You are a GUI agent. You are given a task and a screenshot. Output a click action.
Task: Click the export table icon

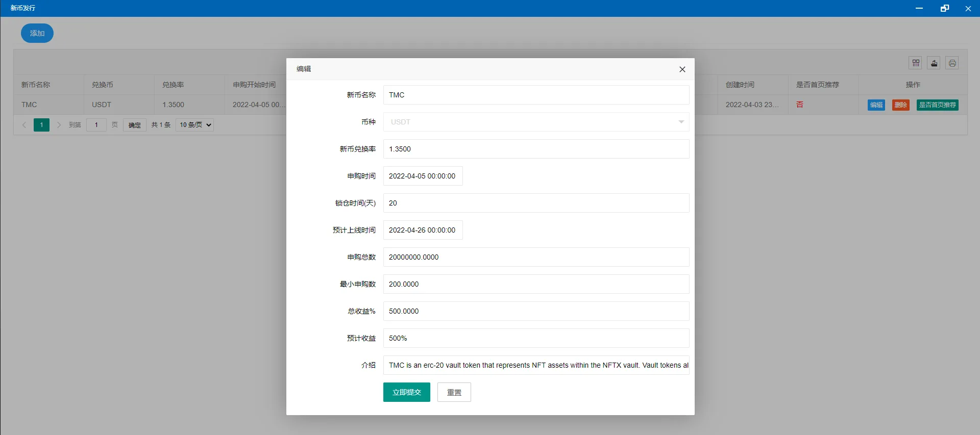(x=934, y=63)
